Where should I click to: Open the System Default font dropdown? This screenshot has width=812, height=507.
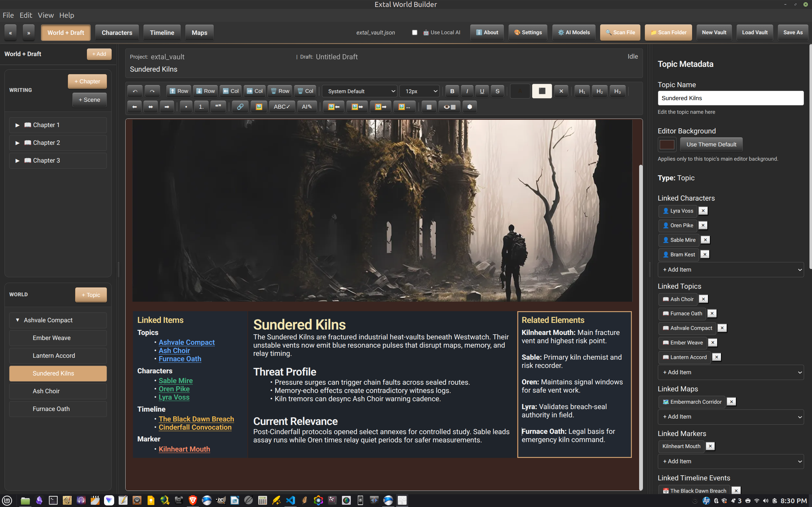(x=360, y=91)
